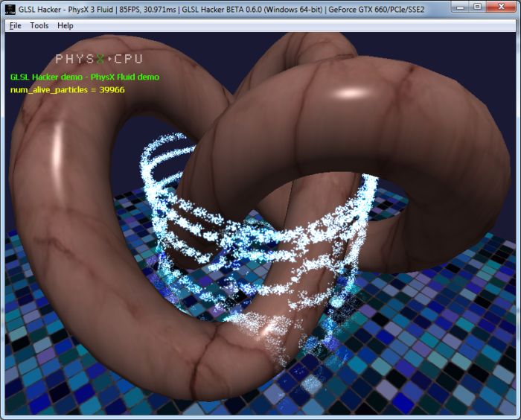The height and width of the screenshot is (420, 521).
Task: Maximize the GLSL Hacker window
Action: point(478,7)
